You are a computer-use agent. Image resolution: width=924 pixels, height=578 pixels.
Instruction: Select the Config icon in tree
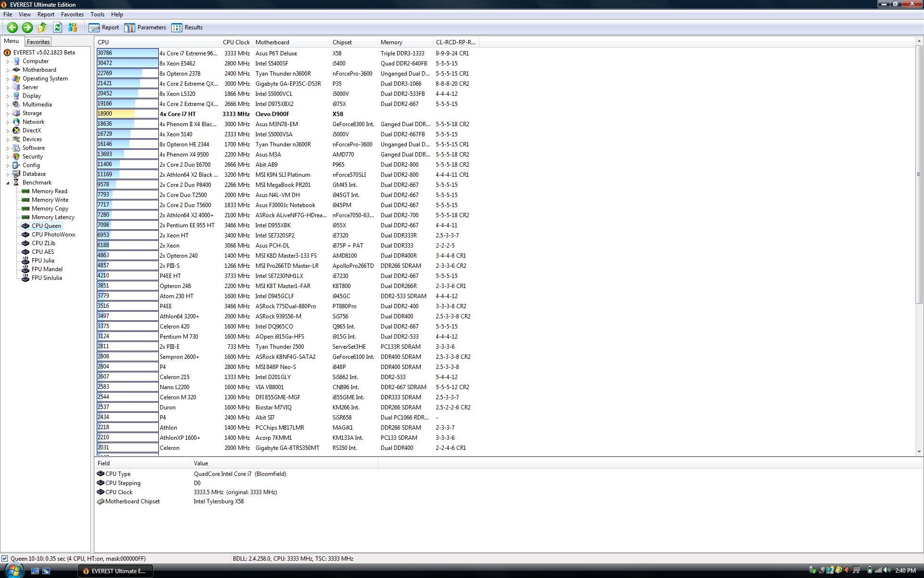[16, 165]
